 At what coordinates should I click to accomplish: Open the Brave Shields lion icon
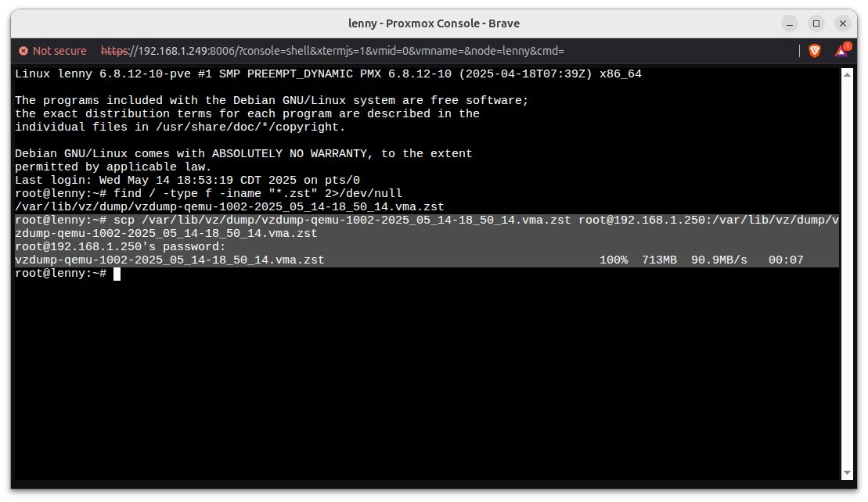click(814, 51)
